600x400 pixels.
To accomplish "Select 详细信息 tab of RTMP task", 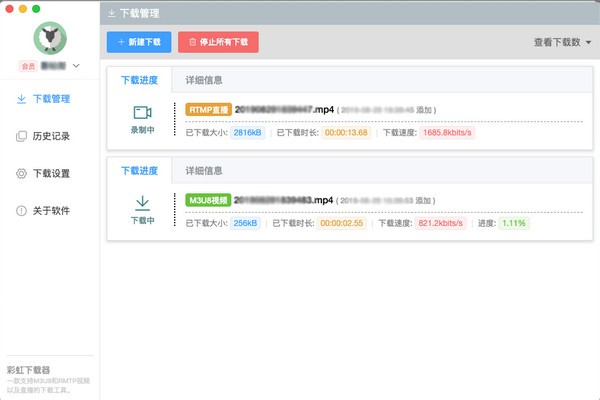I will coord(204,80).
